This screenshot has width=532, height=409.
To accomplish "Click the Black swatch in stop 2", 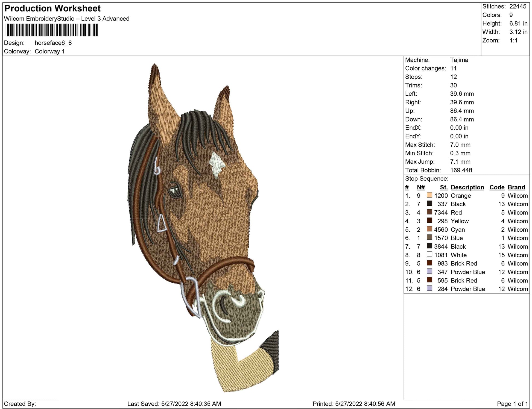I will click(x=429, y=204).
